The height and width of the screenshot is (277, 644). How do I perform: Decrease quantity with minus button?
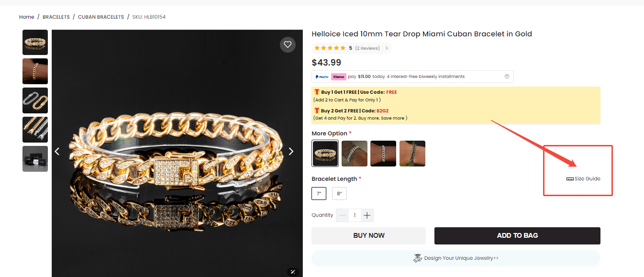[342, 215]
